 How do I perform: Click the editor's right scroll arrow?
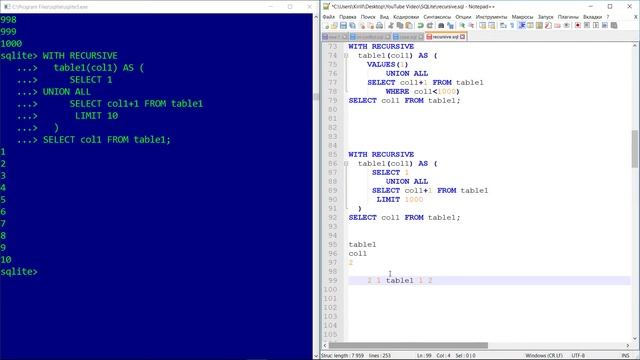[627, 345]
